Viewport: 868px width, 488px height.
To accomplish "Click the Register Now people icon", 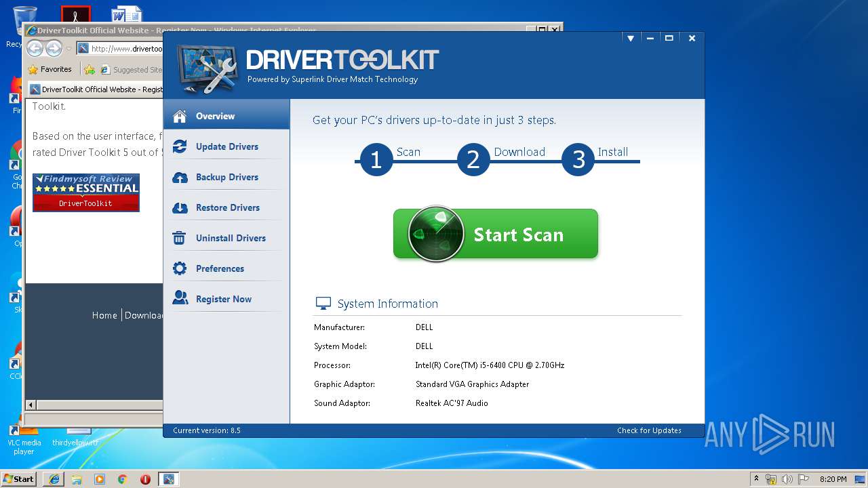I will (x=180, y=298).
